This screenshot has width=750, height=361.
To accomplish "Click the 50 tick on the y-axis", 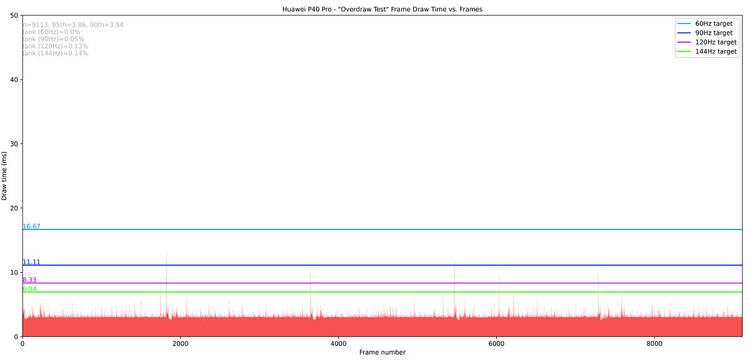I will (14, 15).
